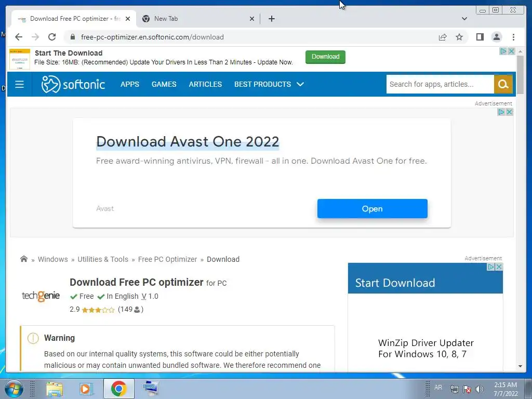Screen dimensions: 532x399
Task: Launch Windows Media Player from taskbar
Action: [x=86, y=389]
